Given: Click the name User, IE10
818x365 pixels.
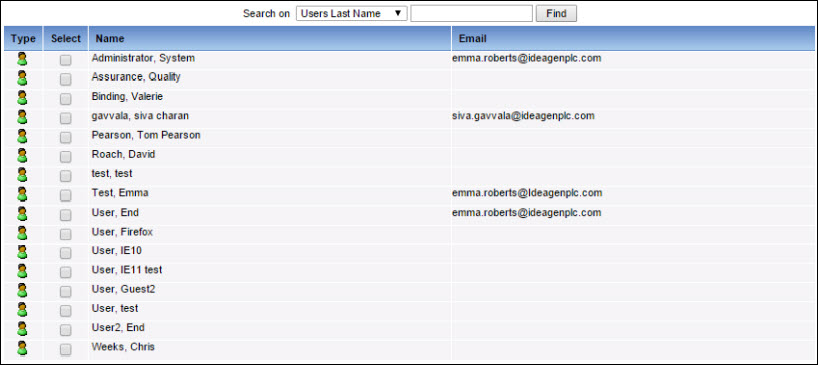Looking at the screenshot, I should click(x=116, y=251).
